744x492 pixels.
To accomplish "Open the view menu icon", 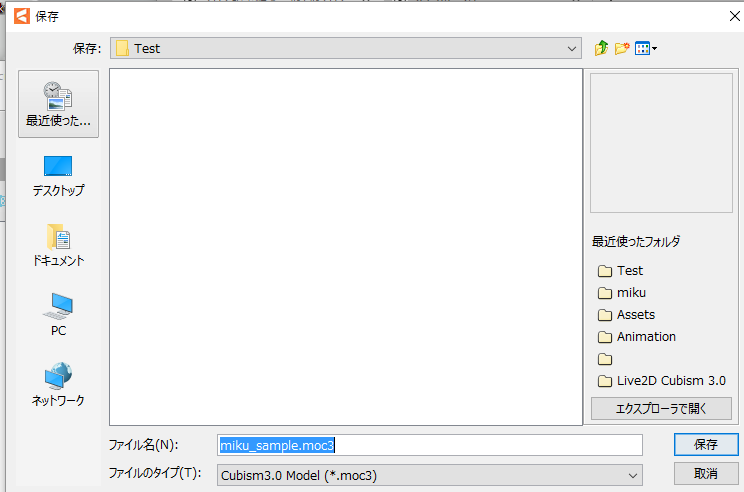I will pyautogui.click(x=645, y=48).
